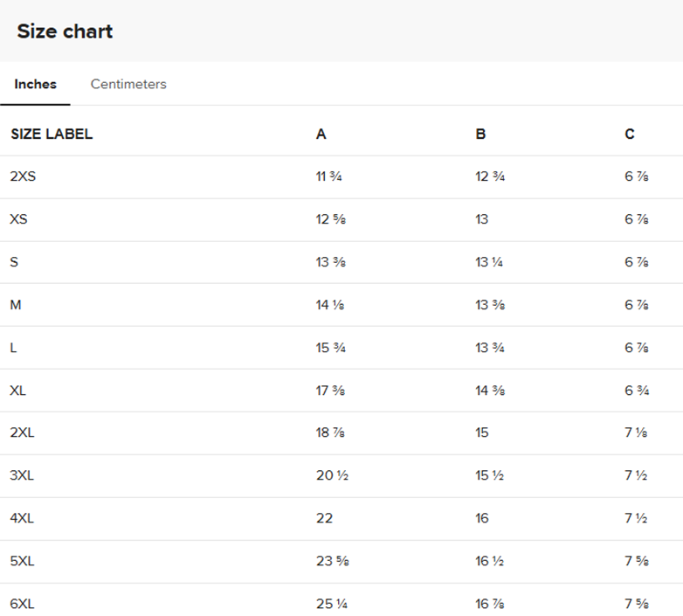Screen dimensions: 683x616
Task: Click the SIZE LABEL column header
Action: [52, 135]
